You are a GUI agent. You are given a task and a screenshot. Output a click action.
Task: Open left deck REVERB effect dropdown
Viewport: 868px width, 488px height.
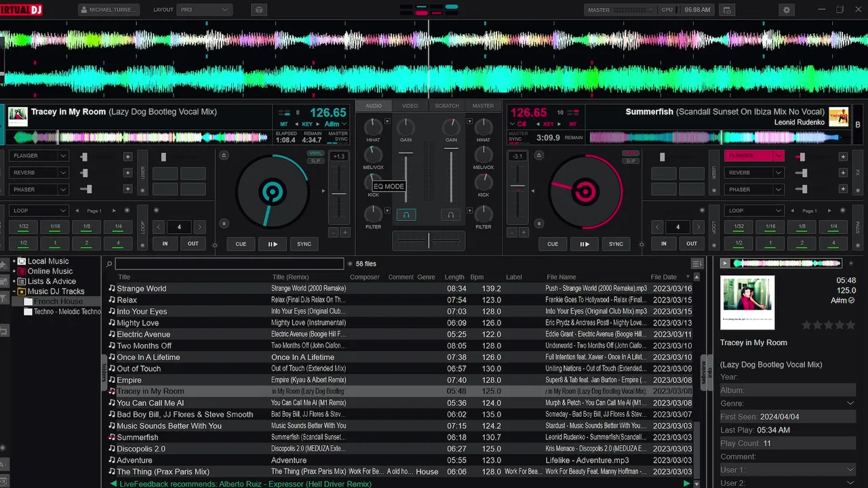(x=40, y=173)
